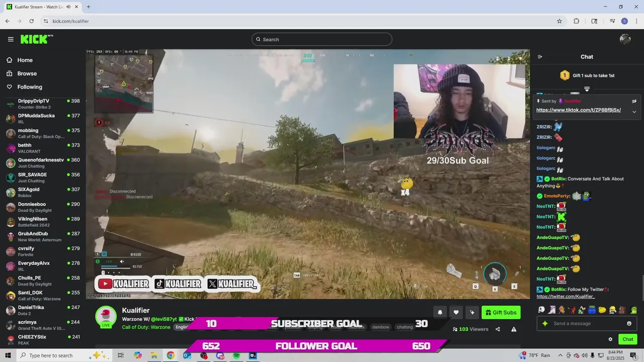Insert the blue quick emote
Viewport: 644px width, 362px height.
tap(592, 310)
